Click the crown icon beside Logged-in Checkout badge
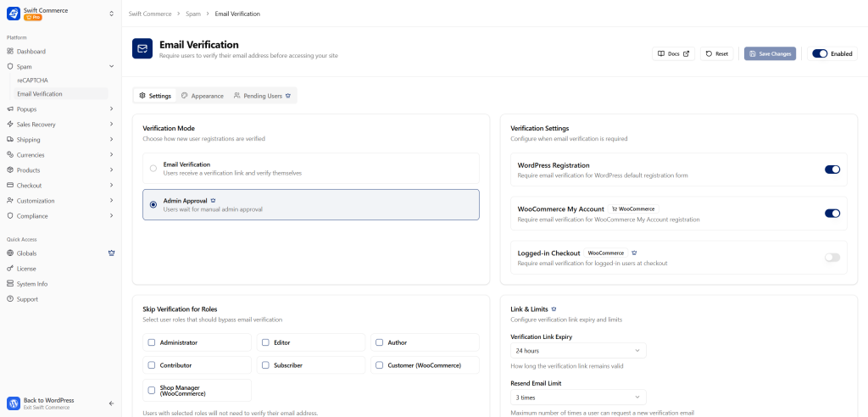Viewport: 868px width, 417px height. click(634, 253)
